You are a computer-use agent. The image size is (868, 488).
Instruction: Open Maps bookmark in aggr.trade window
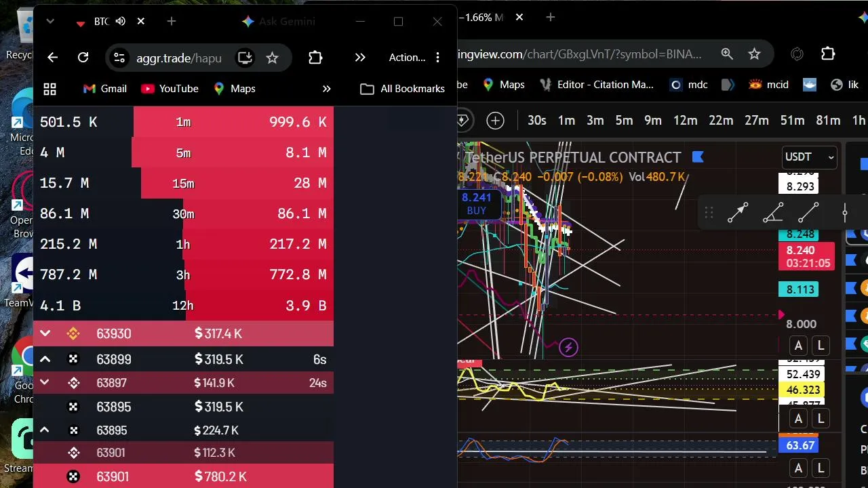[x=234, y=89]
